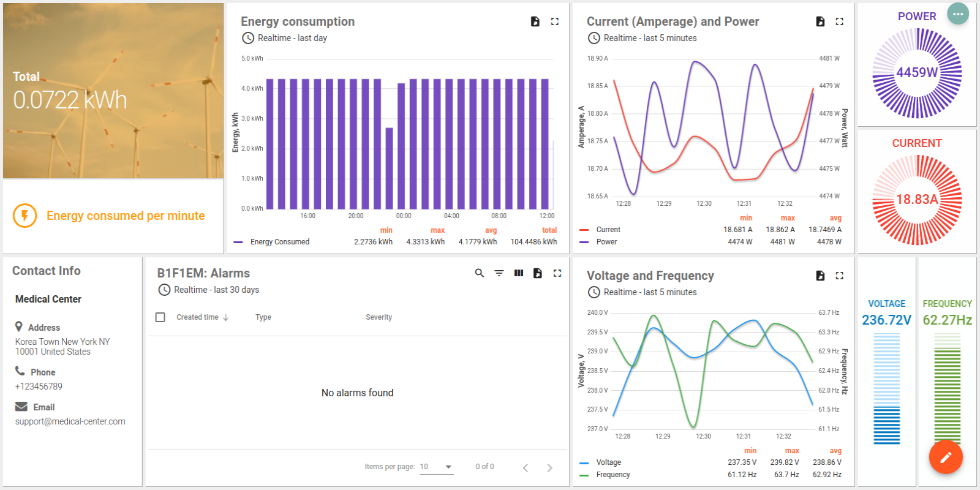Click the CURRENT 18.83A gauge
The image size is (980, 490).
917,200
